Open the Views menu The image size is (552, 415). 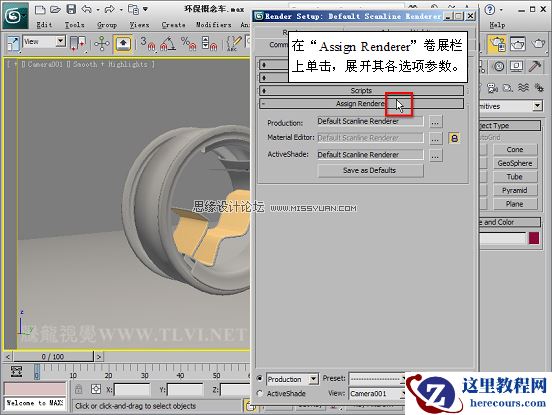(139, 25)
